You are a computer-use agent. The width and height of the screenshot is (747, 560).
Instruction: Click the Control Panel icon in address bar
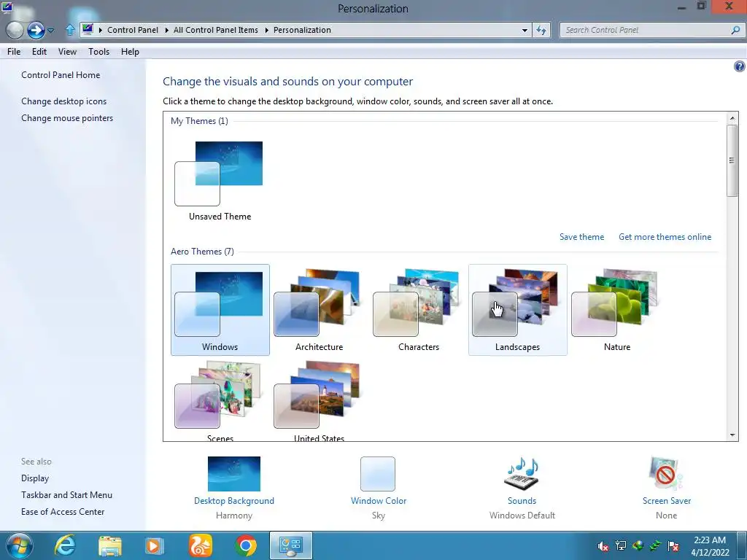[88, 29]
